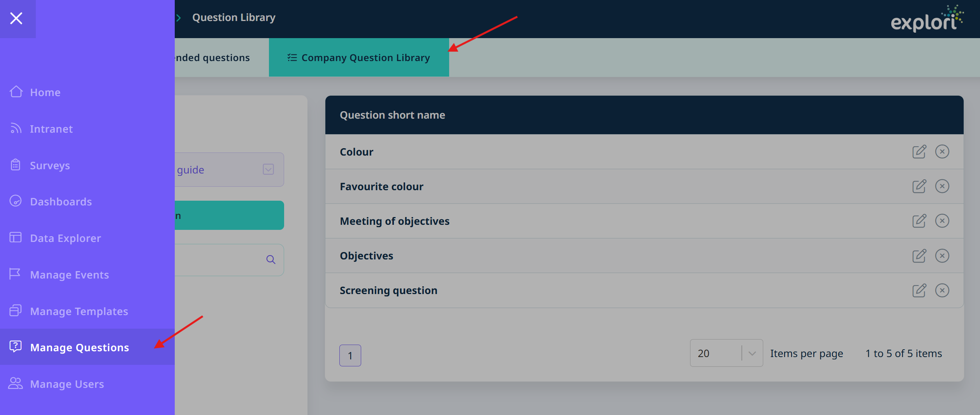Edit the Screening question entry
The height and width of the screenshot is (415, 980).
point(919,291)
